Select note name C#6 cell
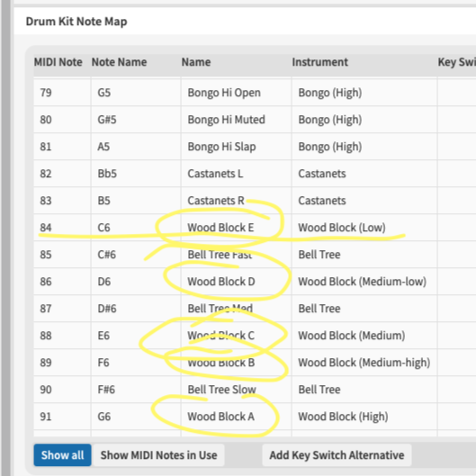The height and width of the screenshot is (476, 476). click(136, 255)
